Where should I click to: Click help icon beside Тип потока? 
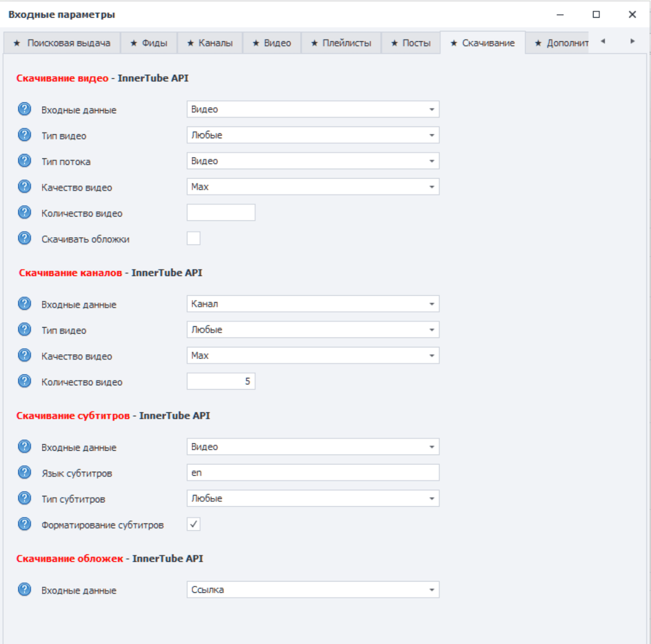click(25, 161)
